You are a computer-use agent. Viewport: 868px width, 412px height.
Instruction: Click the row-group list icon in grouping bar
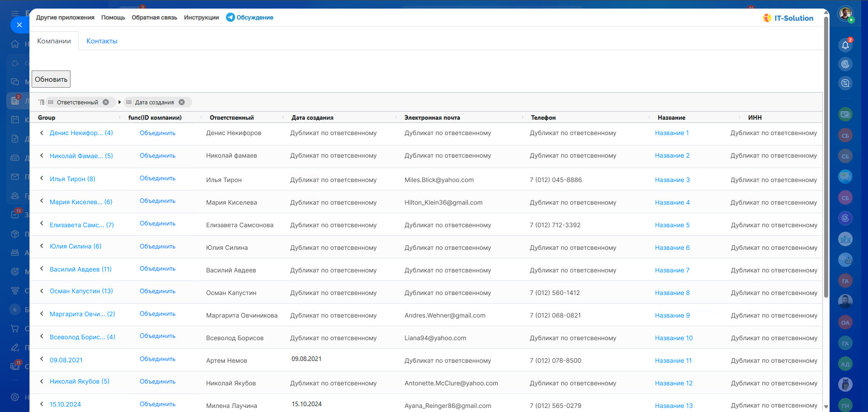(x=42, y=102)
